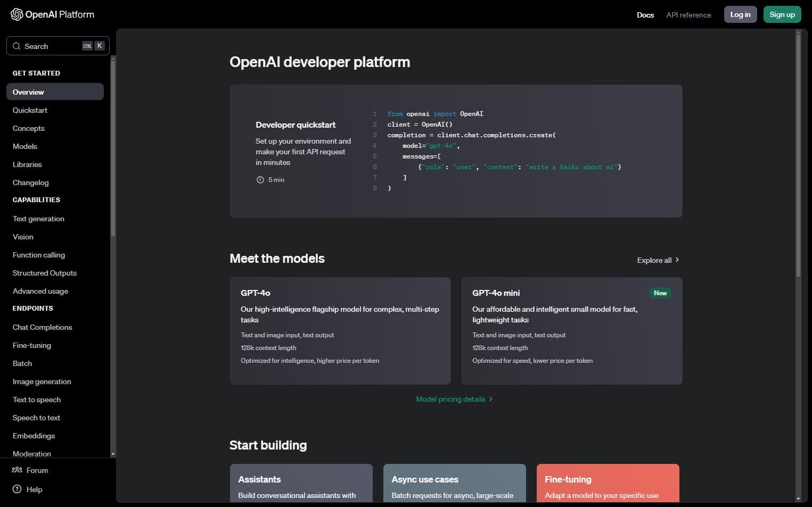Viewport: 812px width, 507px height.
Task: Click the 'Start building' heading
Action: (268, 445)
